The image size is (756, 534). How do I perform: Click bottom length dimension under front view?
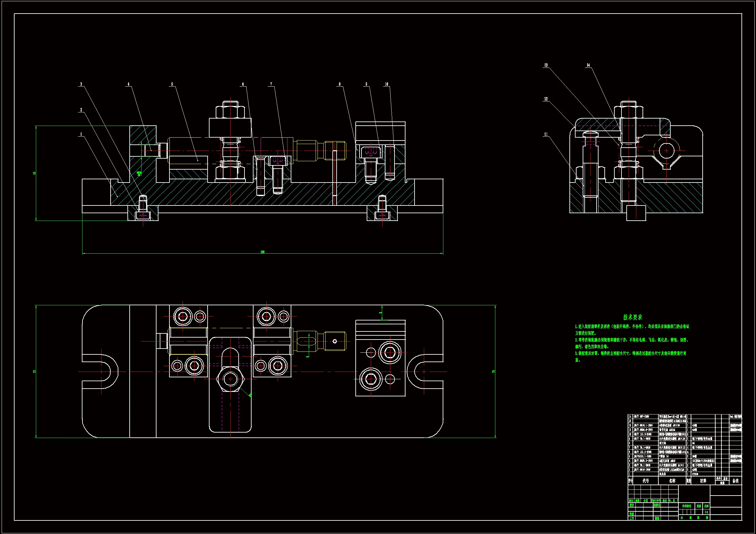pos(263,252)
